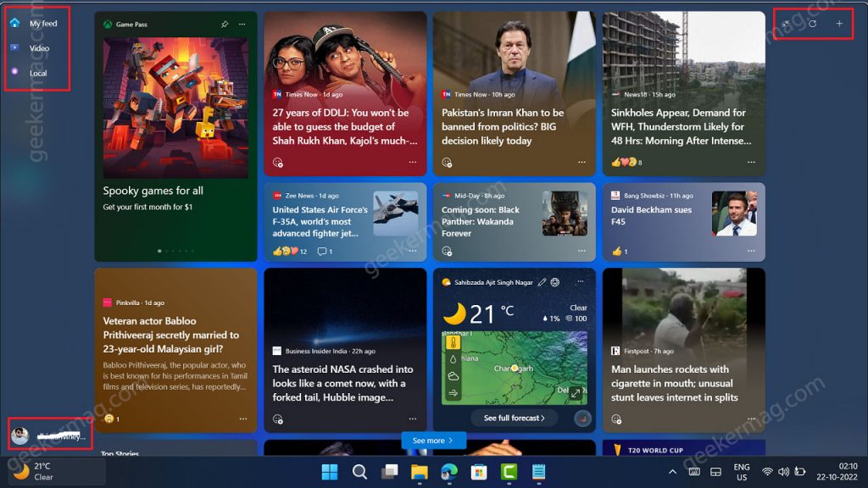Open the weather widget's more options
The width and height of the screenshot is (868, 488).
click(x=580, y=281)
